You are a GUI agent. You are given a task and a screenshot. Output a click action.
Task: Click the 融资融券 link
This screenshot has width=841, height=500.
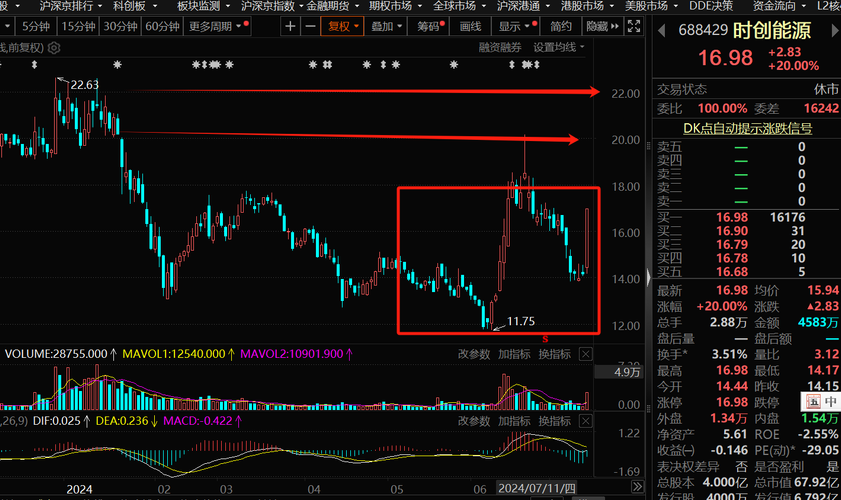[x=500, y=48]
